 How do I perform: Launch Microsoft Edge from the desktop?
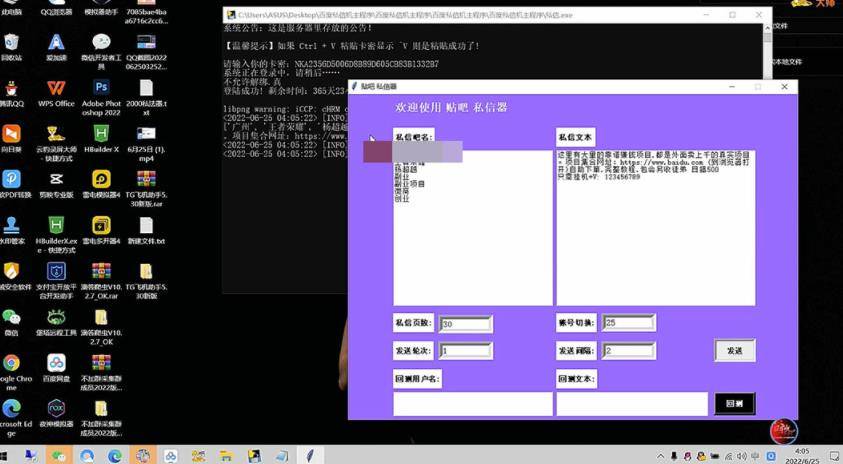[x=11, y=418]
